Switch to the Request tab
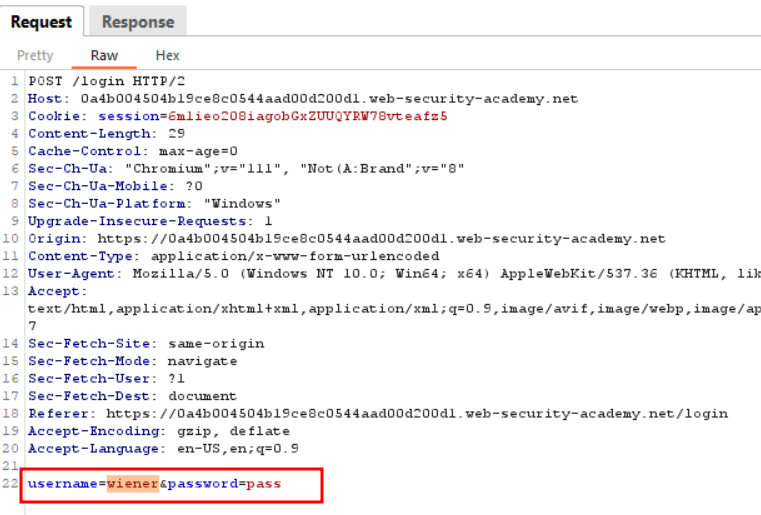The image size is (761, 515). coord(41,22)
